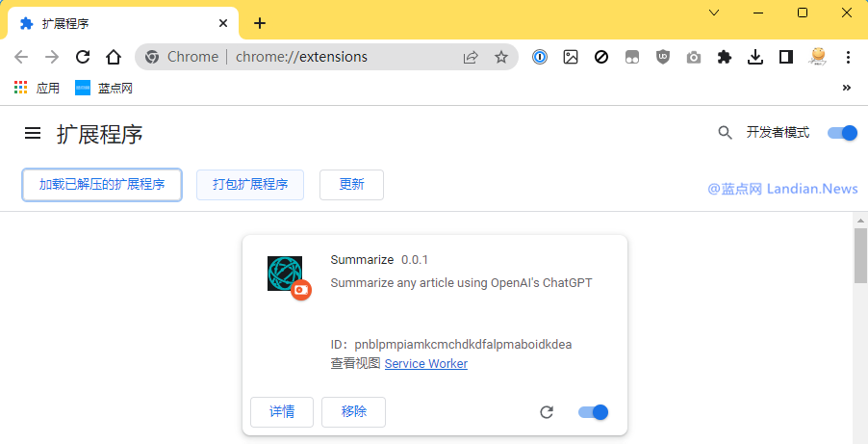Image resolution: width=868 pixels, height=444 pixels.
Task: Open the 蓝点网 bookmark
Action: 104,88
